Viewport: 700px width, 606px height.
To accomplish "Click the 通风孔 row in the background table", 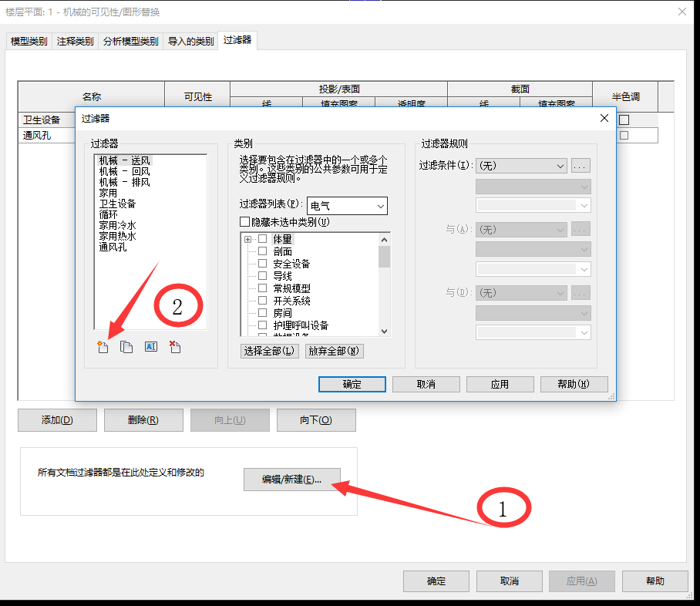I will pos(47,136).
